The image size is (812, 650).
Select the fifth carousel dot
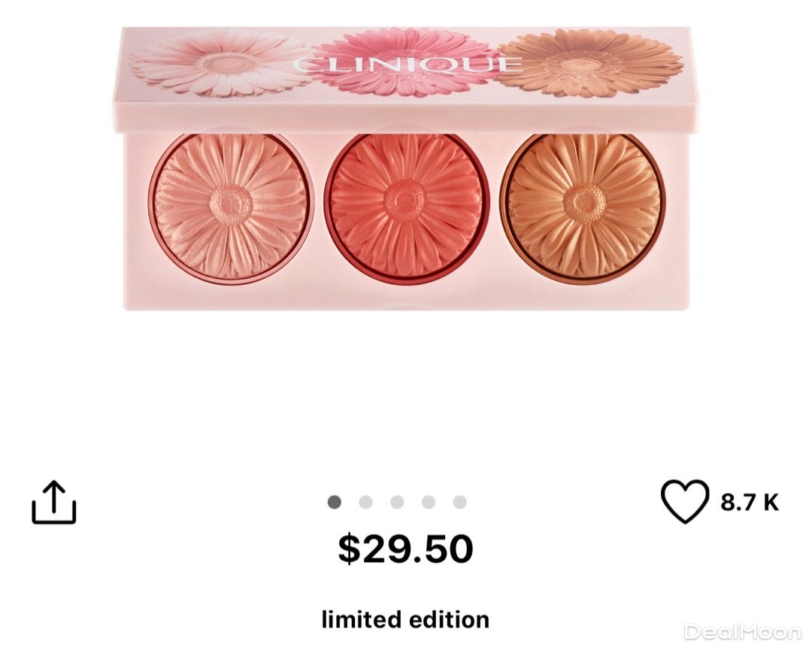[460, 502]
